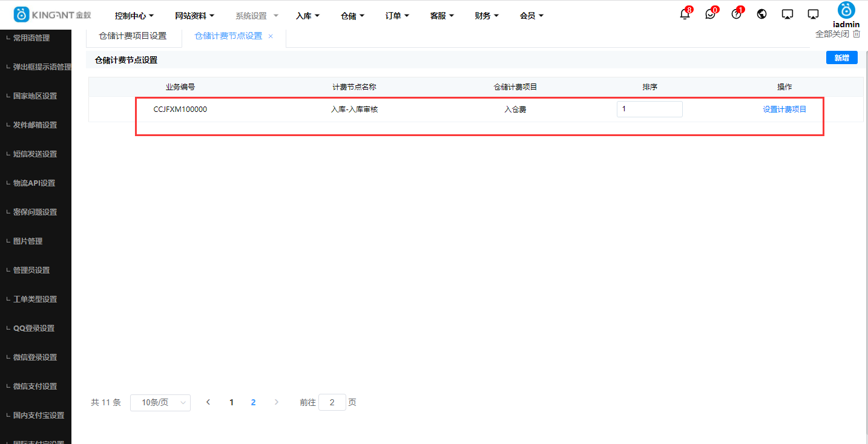Click the first screen-cast icon in header
Image resolution: width=868 pixels, height=444 pixels.
(x=787, y=13)
